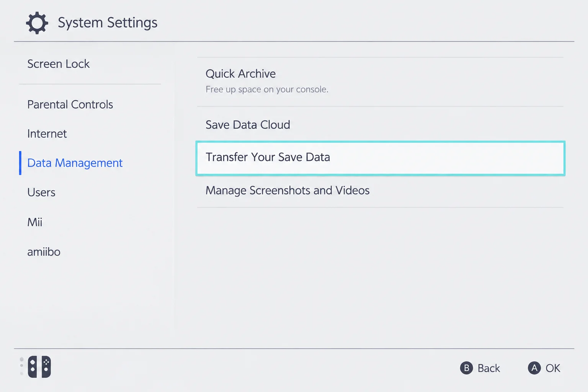Click the B button icon for Back

click(466, 368)
